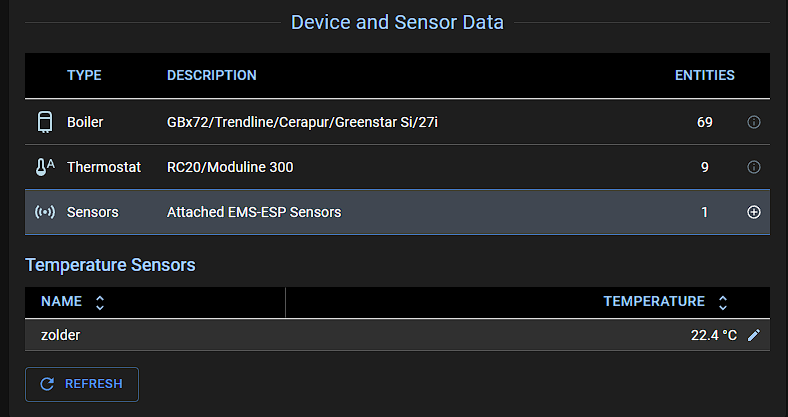This screenshot has width=788, height=417.
Task: Select the Sensors type label
Action: (93, 212)
